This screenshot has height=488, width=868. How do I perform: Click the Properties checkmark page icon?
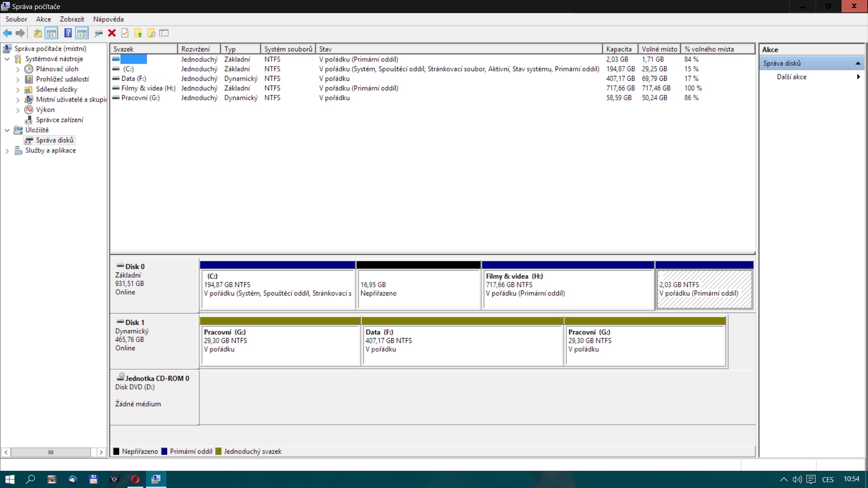point(125,33)
